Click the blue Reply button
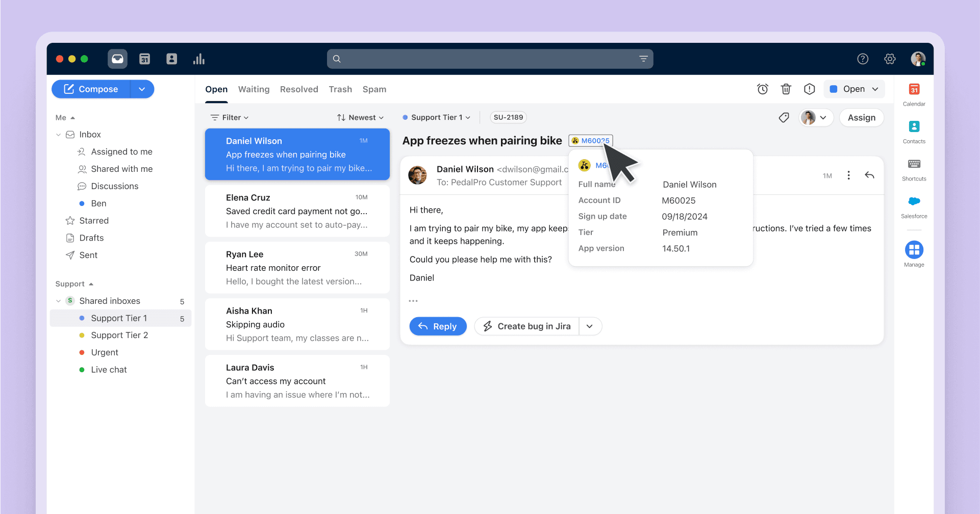The image size is (980, 514). click(438, 326)
